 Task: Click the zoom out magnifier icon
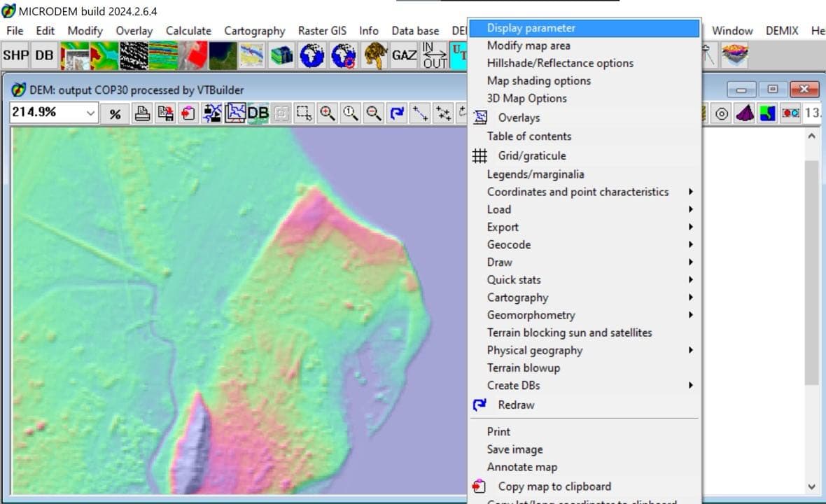point(374,113)
